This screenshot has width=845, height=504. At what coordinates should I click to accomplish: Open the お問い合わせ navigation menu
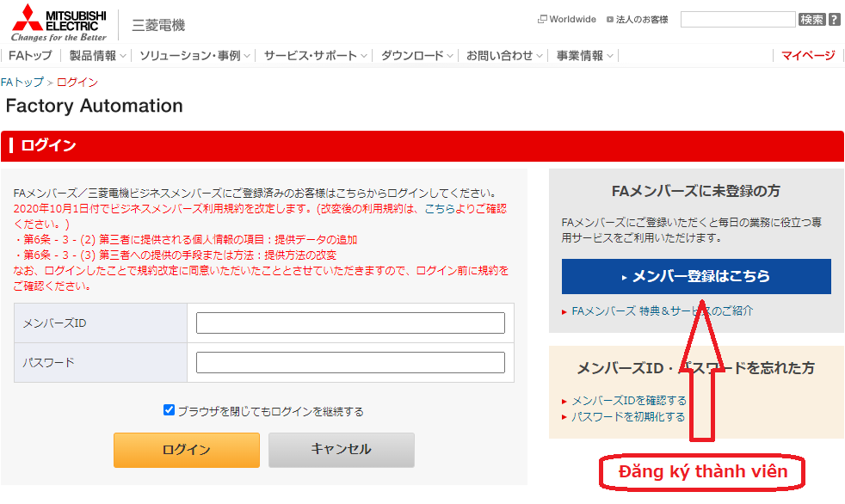coord(504,56)
